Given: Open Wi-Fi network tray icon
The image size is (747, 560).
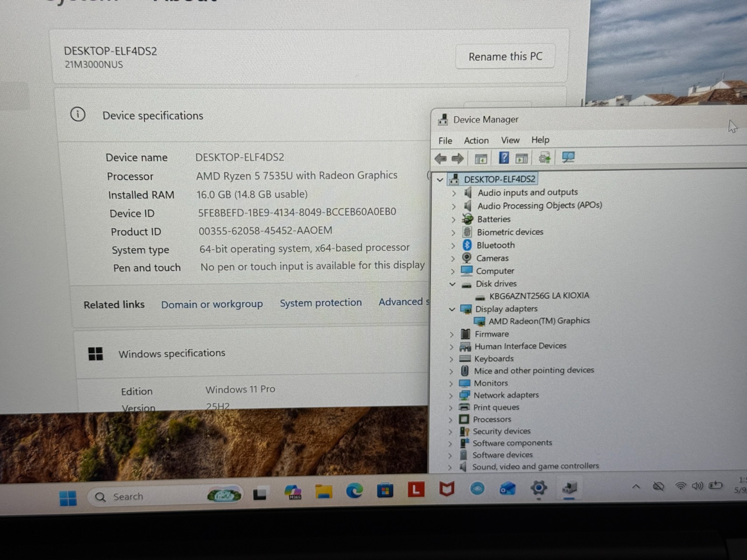Looking at the screenshot, I should point(681,486).
